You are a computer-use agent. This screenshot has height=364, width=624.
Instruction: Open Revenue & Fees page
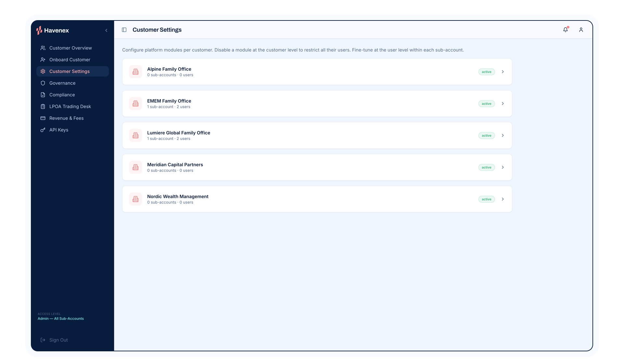pyautogui.click(x=72, y=118)
